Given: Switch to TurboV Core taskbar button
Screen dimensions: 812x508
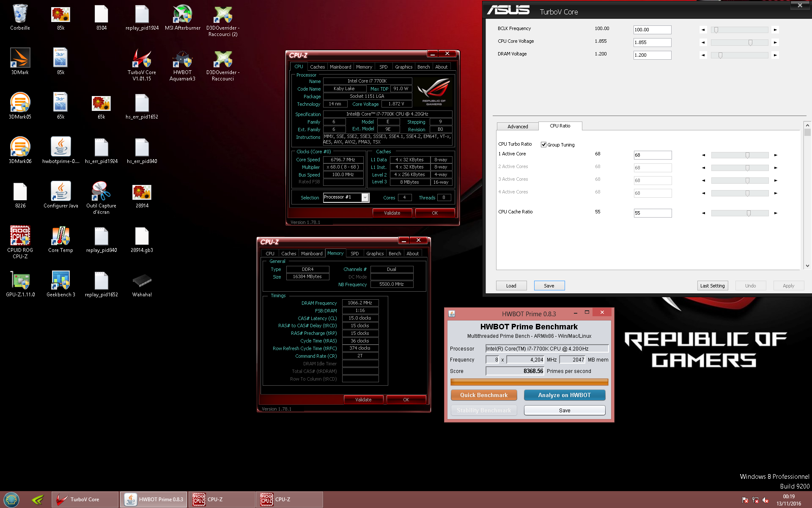Looking at the screenshot, I should click(85, 500).
